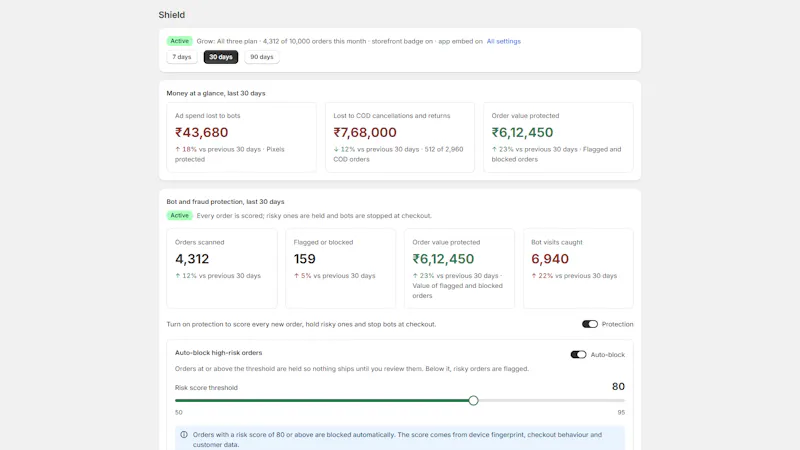This screenshot has height=450, width=800.
Task: Click the up arrow beside 18% ad spend change
Action: (178, 149)
